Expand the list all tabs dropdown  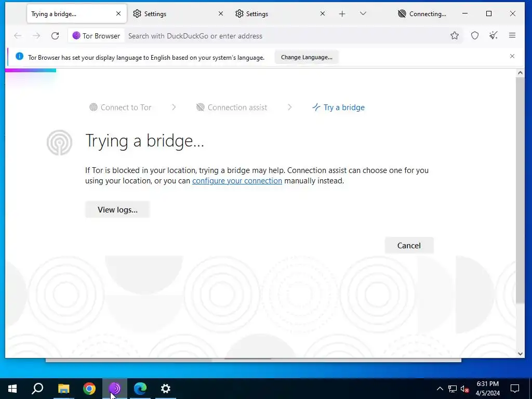[x=363, y=14]
